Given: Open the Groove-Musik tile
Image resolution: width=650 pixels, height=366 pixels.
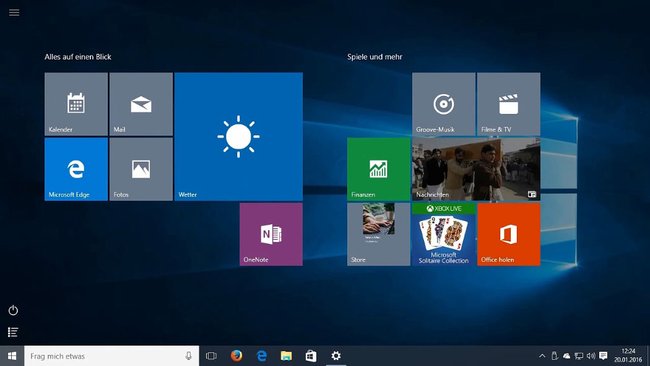Looking at the screenshot, I should click(x=444, y=104).
